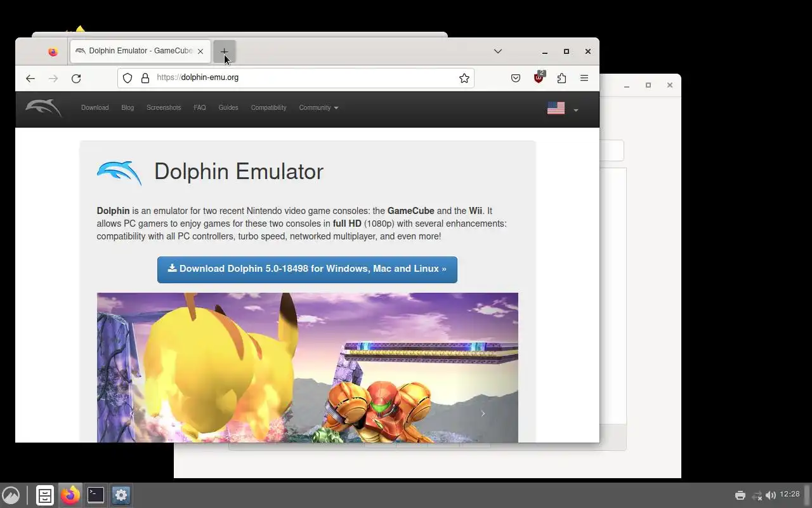Click the Dolphin Emulator heading text

point(239,172)
